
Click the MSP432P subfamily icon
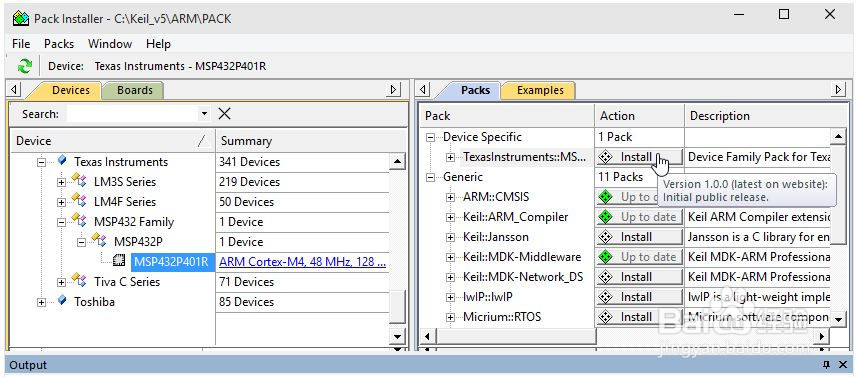(x=99, y=241)
